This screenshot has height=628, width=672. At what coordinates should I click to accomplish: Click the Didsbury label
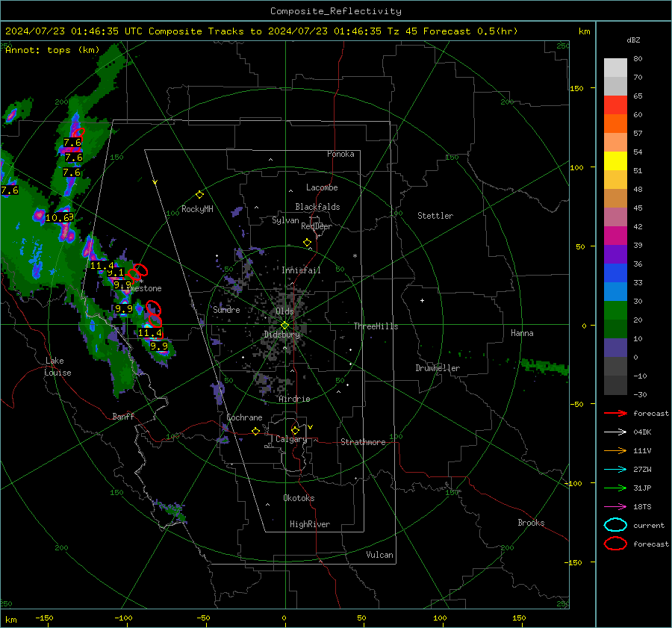point(281,335)
